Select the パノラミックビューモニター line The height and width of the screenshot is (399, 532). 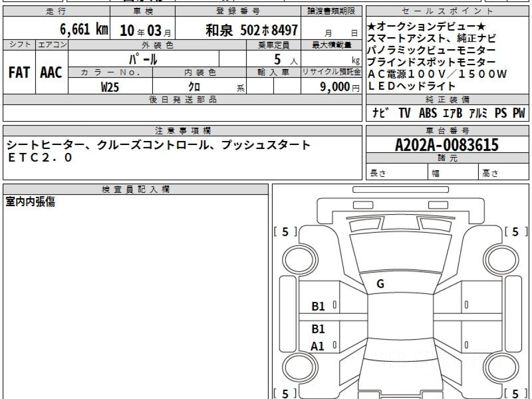pos(432,51)
